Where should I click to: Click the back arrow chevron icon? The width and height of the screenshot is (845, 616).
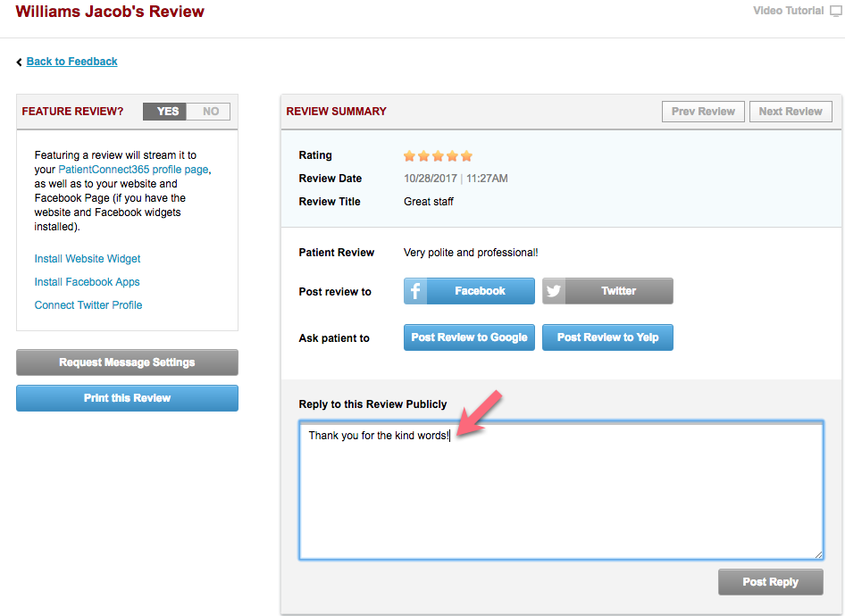20,62
